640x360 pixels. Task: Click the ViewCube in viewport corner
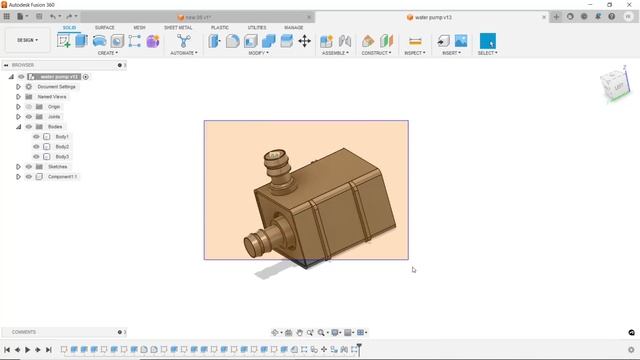616,85
